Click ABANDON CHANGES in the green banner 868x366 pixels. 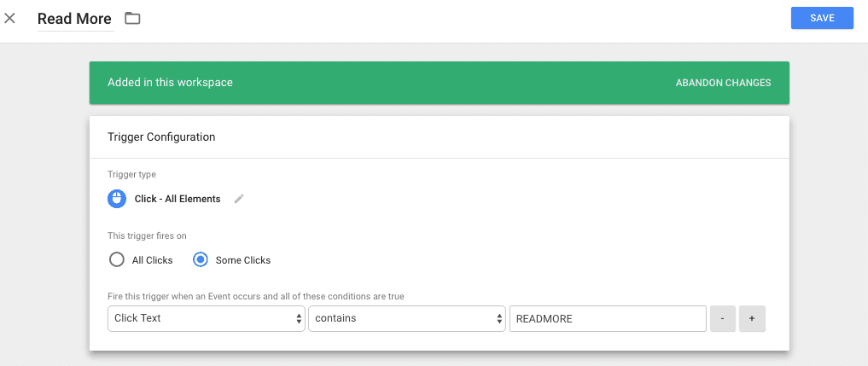[x=723, y=83]
